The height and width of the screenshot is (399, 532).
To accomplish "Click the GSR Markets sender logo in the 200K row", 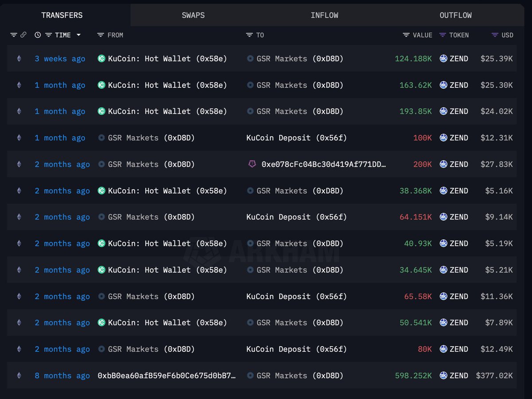I will coord(102,164).
